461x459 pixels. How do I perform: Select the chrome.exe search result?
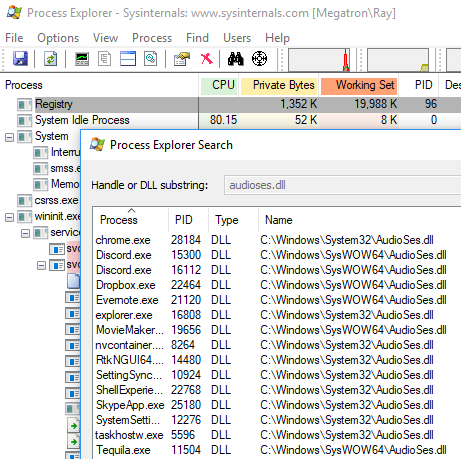pyautogui.click(x=277, y=240)
